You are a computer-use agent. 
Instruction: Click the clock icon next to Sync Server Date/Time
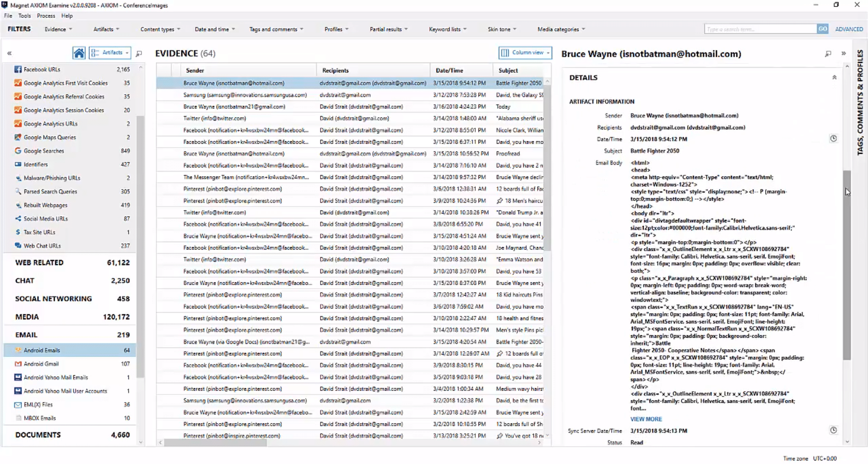833,430
